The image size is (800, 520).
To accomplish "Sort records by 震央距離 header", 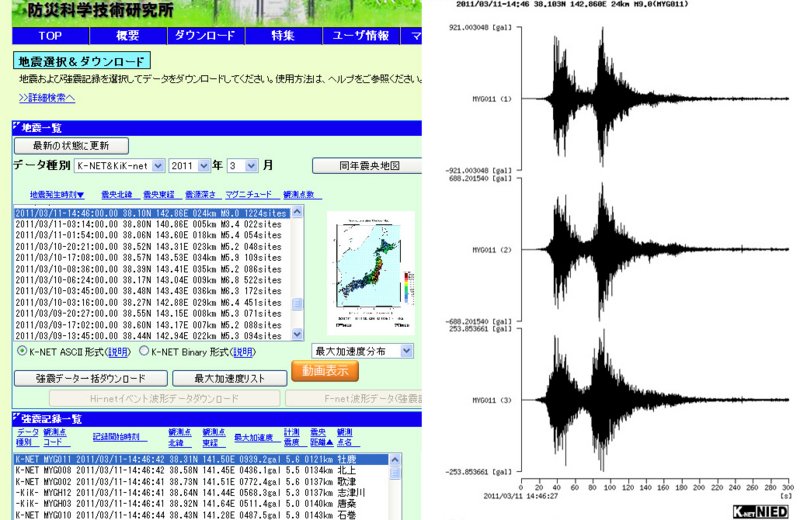I will point(321,437).
